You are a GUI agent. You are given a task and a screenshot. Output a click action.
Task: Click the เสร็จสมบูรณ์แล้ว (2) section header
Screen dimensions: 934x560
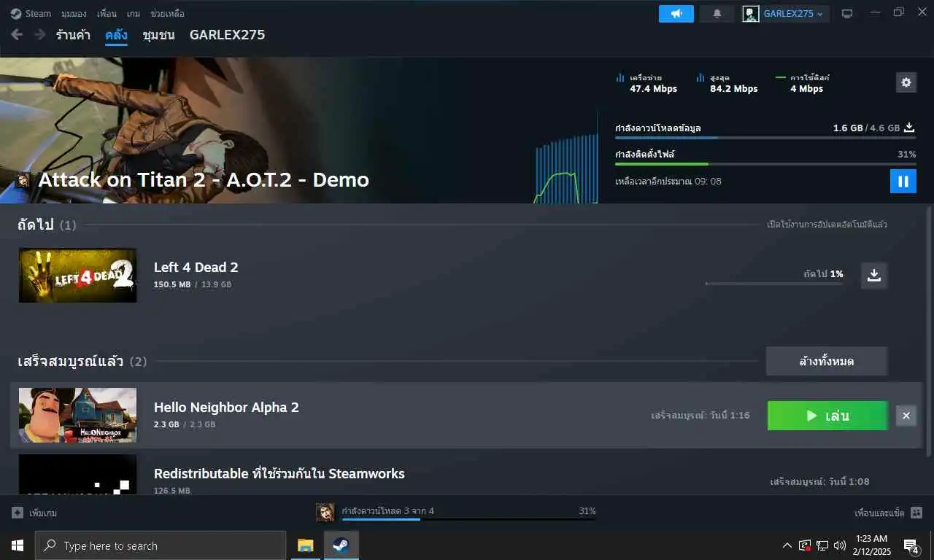click(82, 361)
